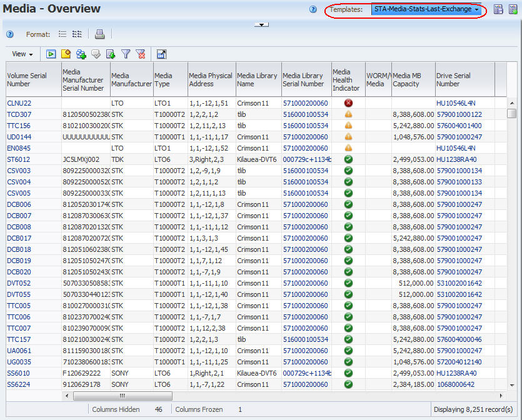Click the vertical scrollbar down arrow
This screenshot has width=522, height=420.
[511, 385]
